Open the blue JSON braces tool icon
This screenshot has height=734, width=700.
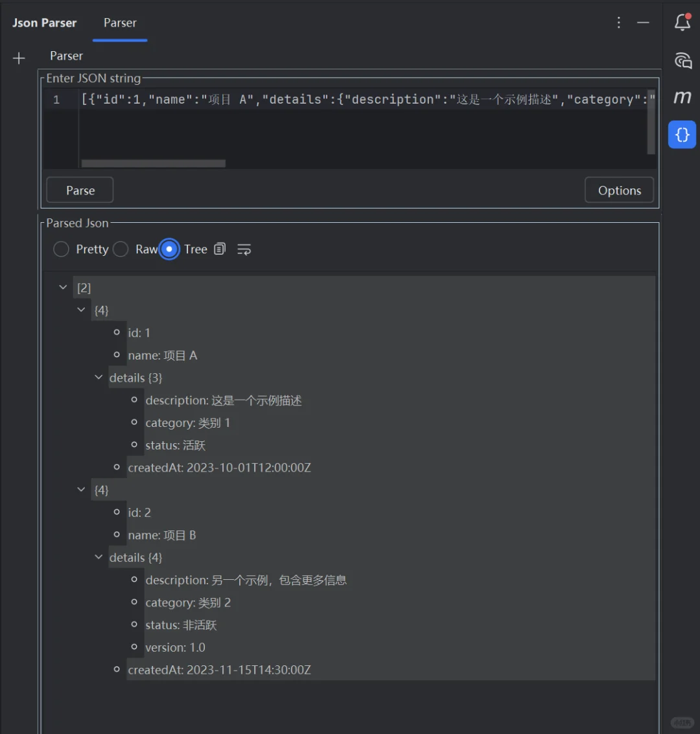682,135
